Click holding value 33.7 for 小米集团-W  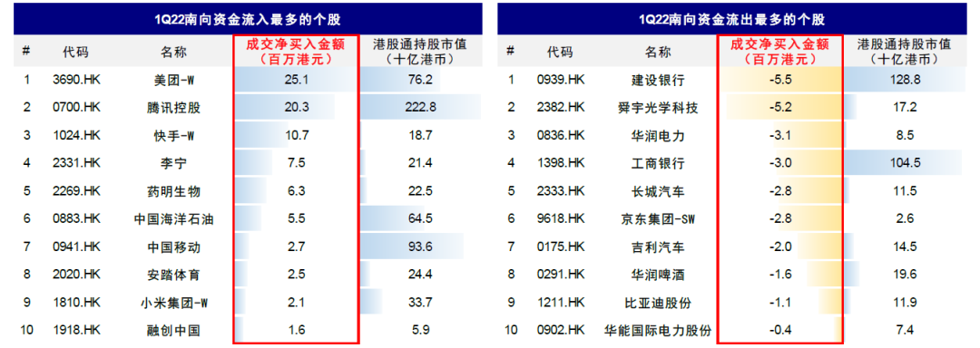pyautogui.click(x=420, y=303)
